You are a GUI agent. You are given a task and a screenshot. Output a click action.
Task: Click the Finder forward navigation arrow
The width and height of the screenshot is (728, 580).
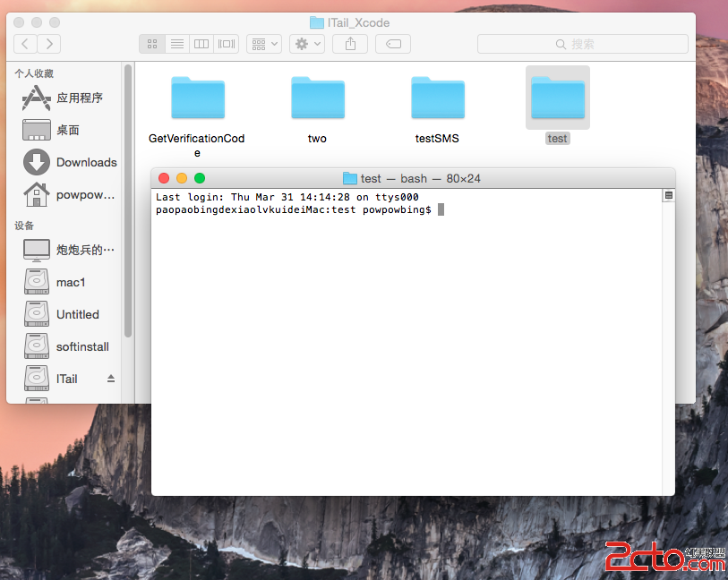(x=49, y=43)
